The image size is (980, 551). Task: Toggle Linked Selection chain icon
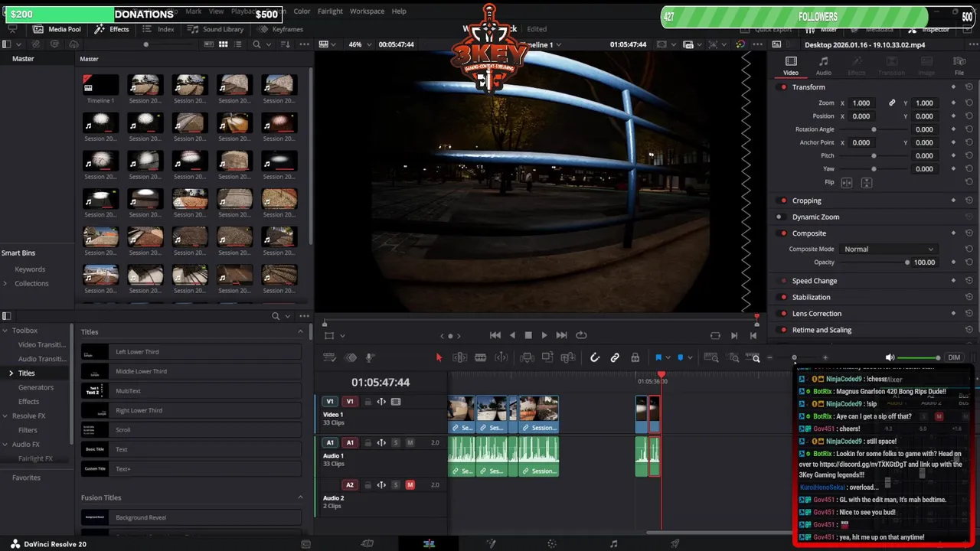[615, 357]
